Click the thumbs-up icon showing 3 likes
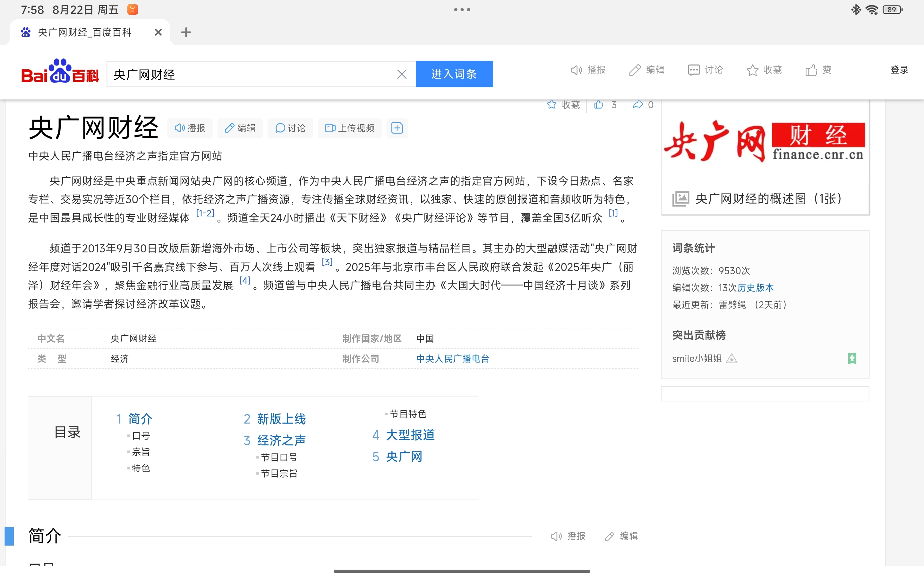924x578 pixels. [x=599, y=105]
